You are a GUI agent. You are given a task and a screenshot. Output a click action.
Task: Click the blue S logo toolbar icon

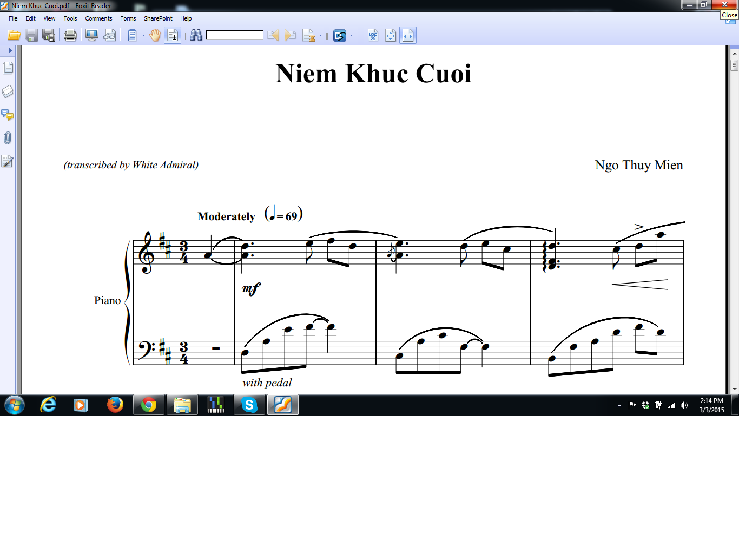pos(340,36)
